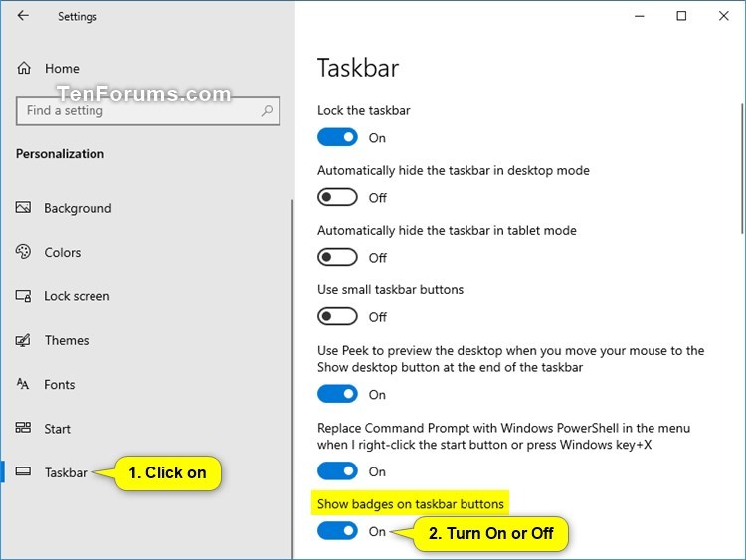
Task: Turn off Show badges on taskbar buttons
Action: pyautogui.click(x=337, y=531)
